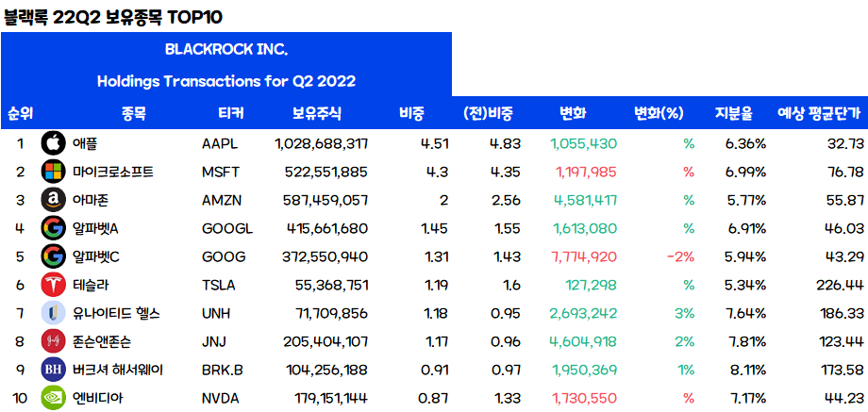Click the rank number 10
The image size is (868, 412).
20,398
